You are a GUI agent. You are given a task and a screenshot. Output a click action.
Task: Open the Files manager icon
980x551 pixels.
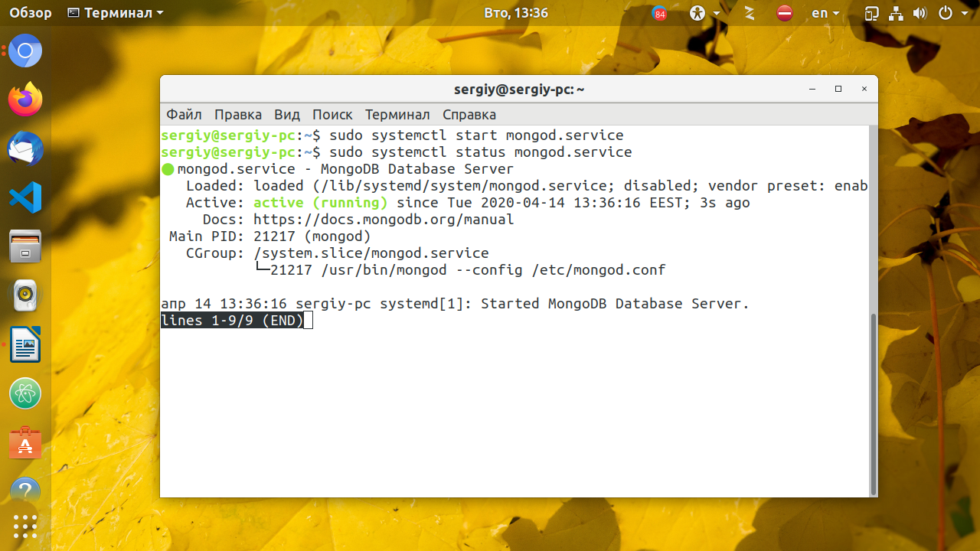[25, 247]
